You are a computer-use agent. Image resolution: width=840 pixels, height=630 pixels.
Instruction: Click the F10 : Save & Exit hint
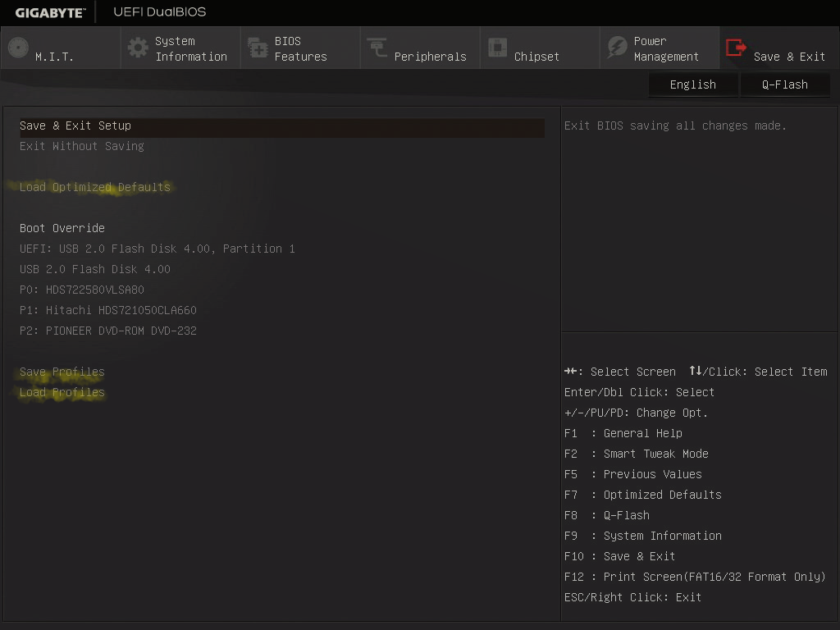tap(620, 557)
